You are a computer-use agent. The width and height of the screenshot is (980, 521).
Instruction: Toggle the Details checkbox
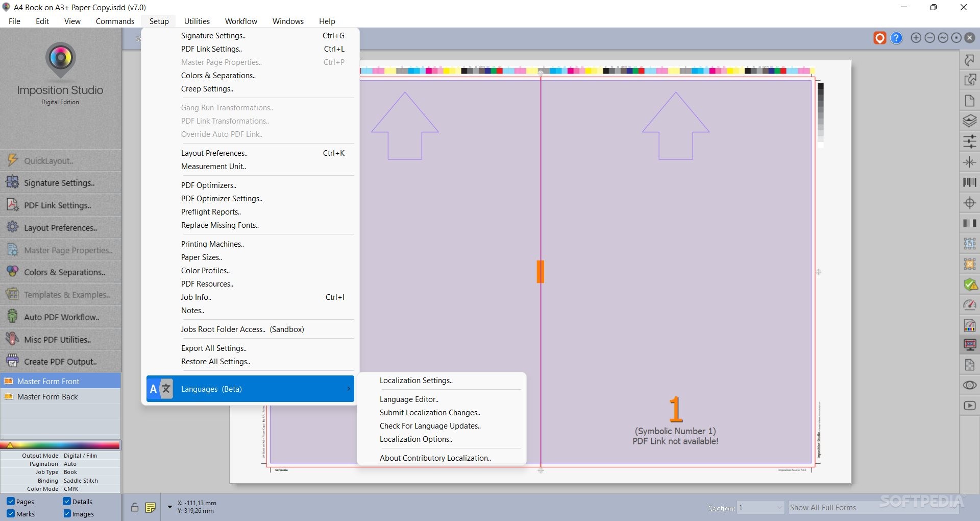coord(67,502)
